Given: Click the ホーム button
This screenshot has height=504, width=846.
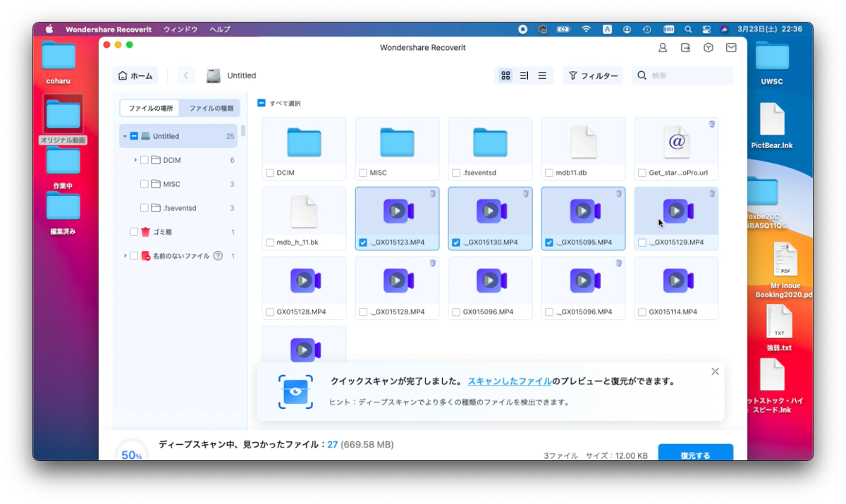Looking at the screenshot, I should (135, 75).
